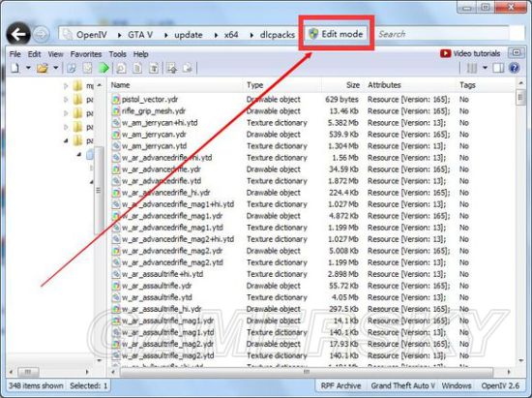Image resolution: width=532 pixels, height=398 pixels.
Task: Click the red YouTube video tutorials icon
Action: [446, 53]
